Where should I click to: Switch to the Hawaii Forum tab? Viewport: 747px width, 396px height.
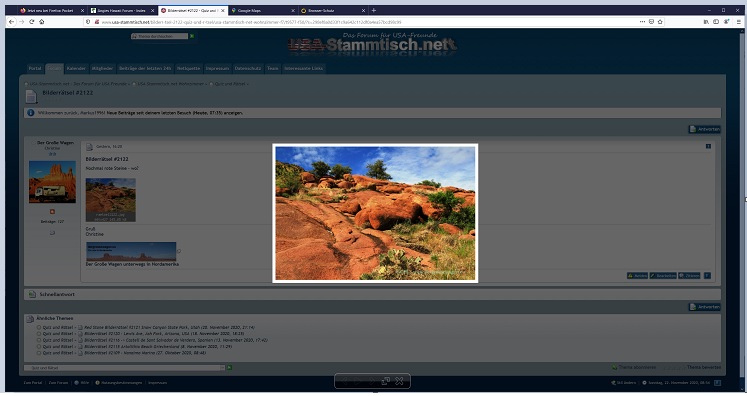tap(122, 10)
